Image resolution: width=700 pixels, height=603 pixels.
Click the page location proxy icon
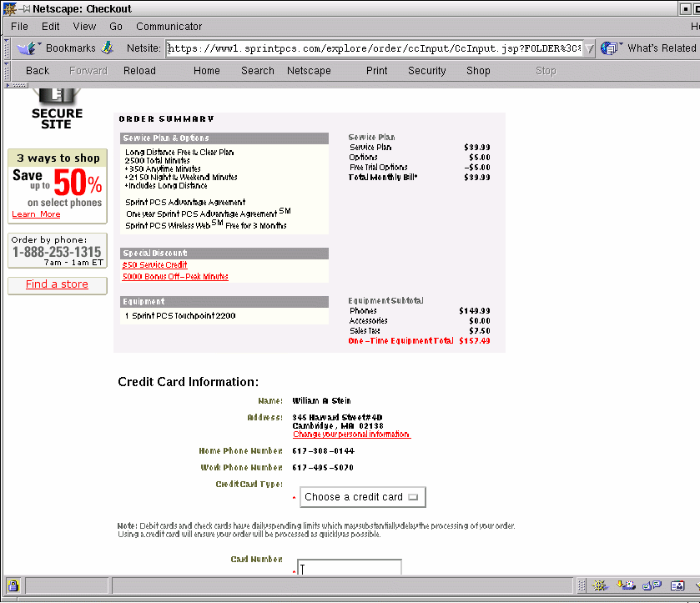108,48
